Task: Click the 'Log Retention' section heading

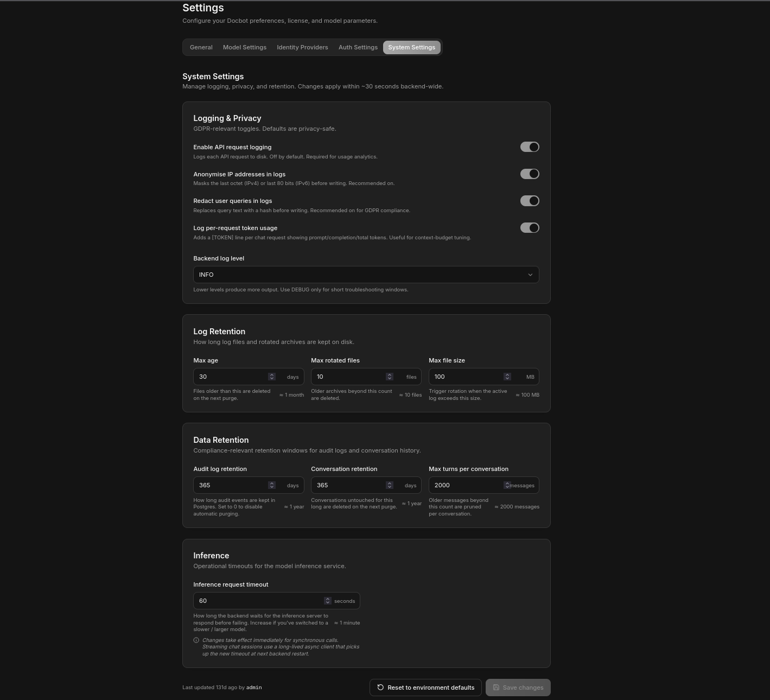Action: pos(219,332)
